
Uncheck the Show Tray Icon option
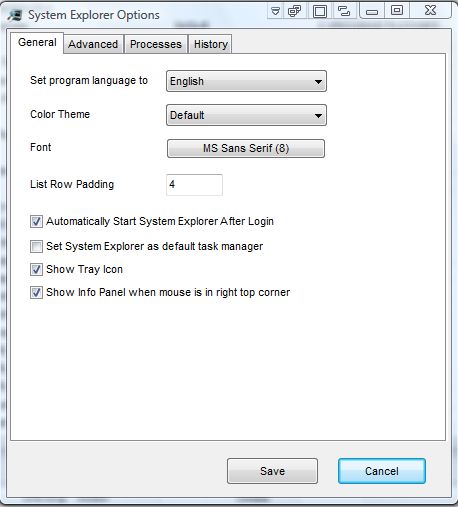tap(36, 269)
